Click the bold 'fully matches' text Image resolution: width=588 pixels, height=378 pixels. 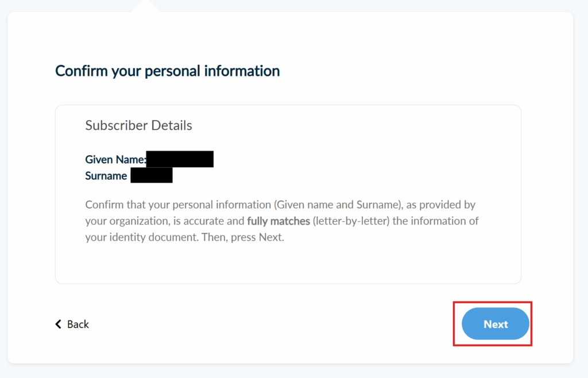278,221
